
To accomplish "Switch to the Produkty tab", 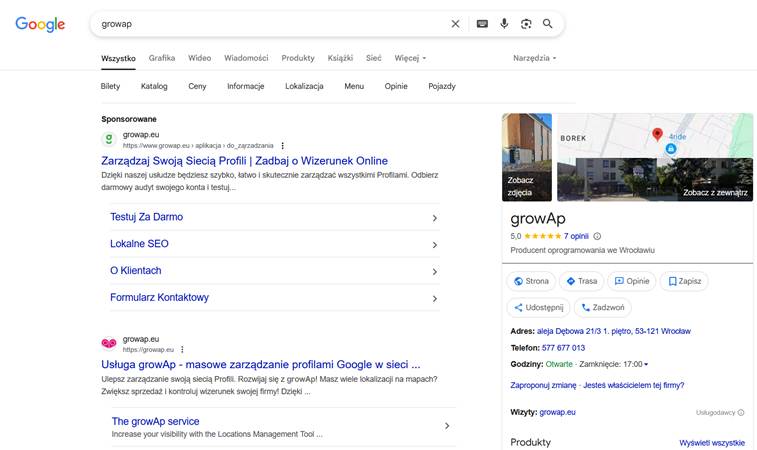I will pyautogui.click(x=298, y=58).
